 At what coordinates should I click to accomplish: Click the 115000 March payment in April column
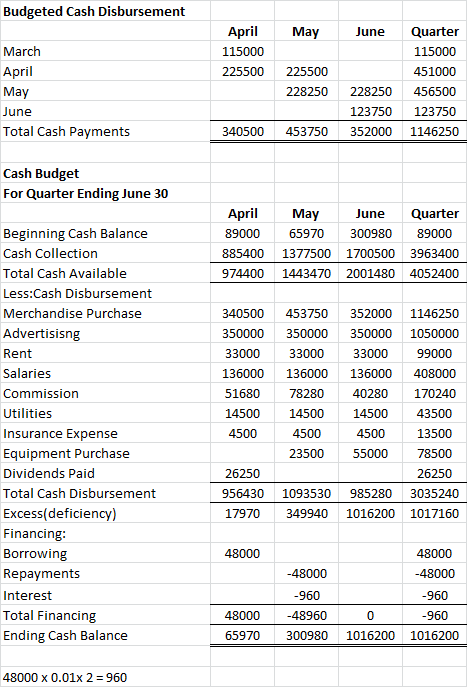(x=242, y=51)
